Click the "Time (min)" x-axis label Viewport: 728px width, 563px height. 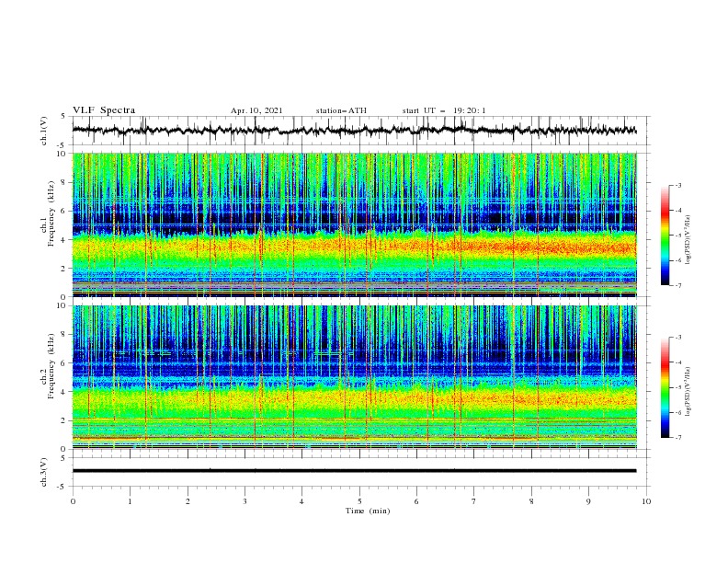368,511
